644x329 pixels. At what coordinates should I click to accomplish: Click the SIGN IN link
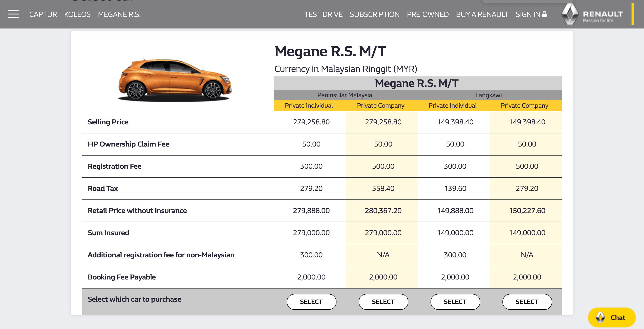point(528,14)
